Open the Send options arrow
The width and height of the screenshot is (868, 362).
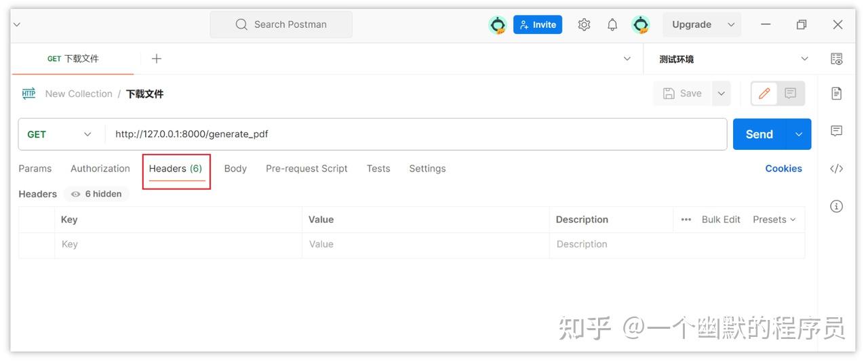click(x=799, y=134)
